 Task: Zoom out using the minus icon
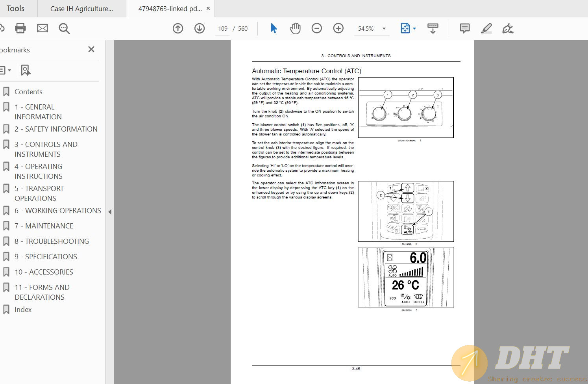[x=316, y=28]
